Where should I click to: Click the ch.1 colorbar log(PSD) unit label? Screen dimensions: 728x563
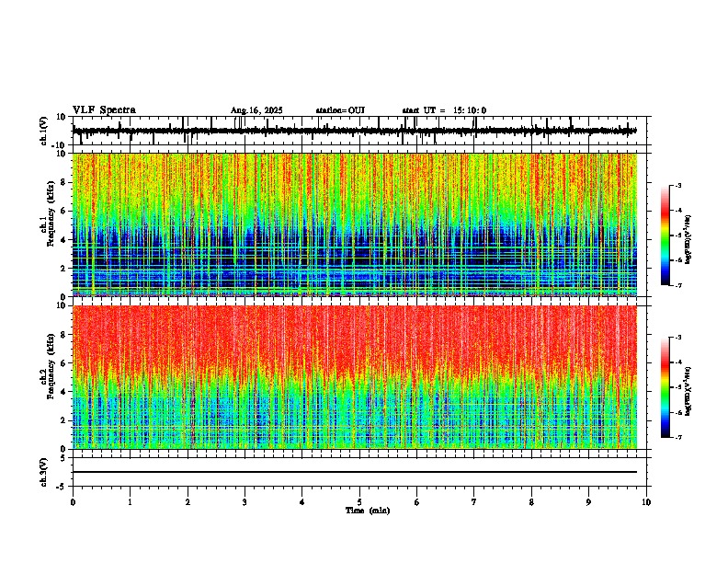point(688,240)
